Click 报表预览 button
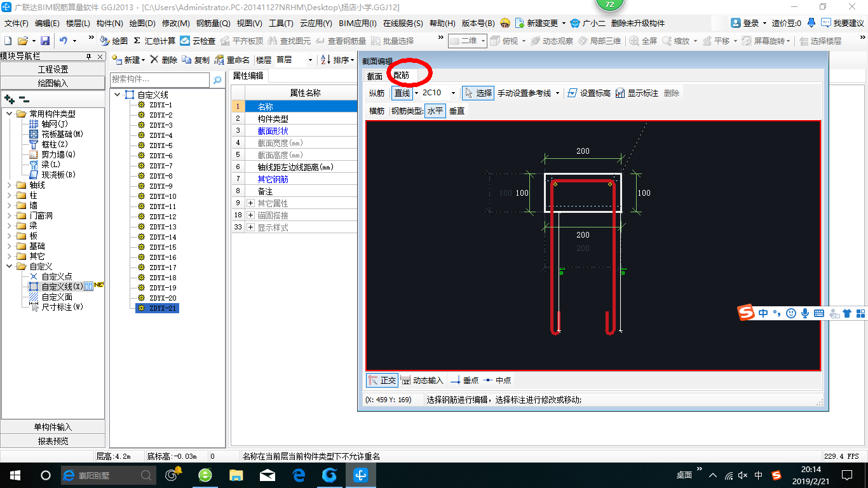The width and height of the screenshot is (868, 488). [53, 441]
